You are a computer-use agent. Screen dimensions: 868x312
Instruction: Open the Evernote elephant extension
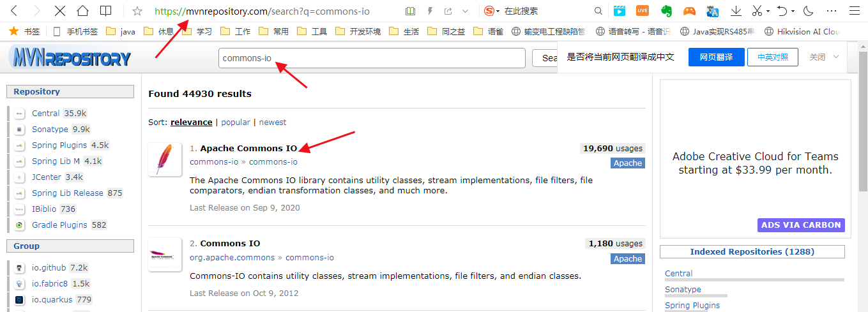pyautogui.click(x=666, y=11)
